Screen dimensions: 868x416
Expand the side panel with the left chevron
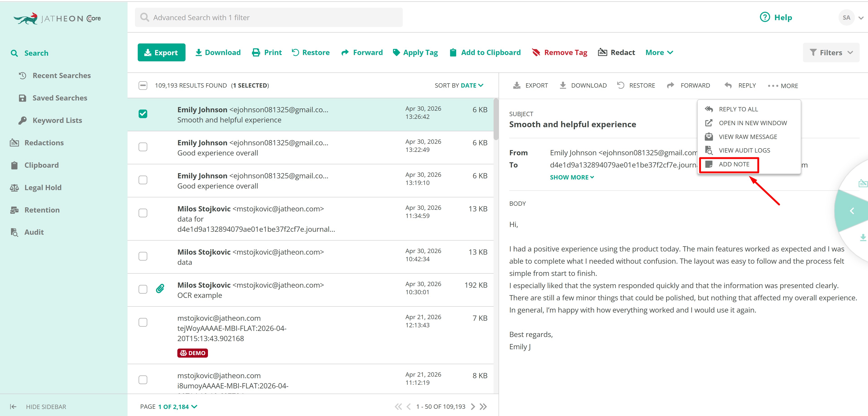(852, 211)
